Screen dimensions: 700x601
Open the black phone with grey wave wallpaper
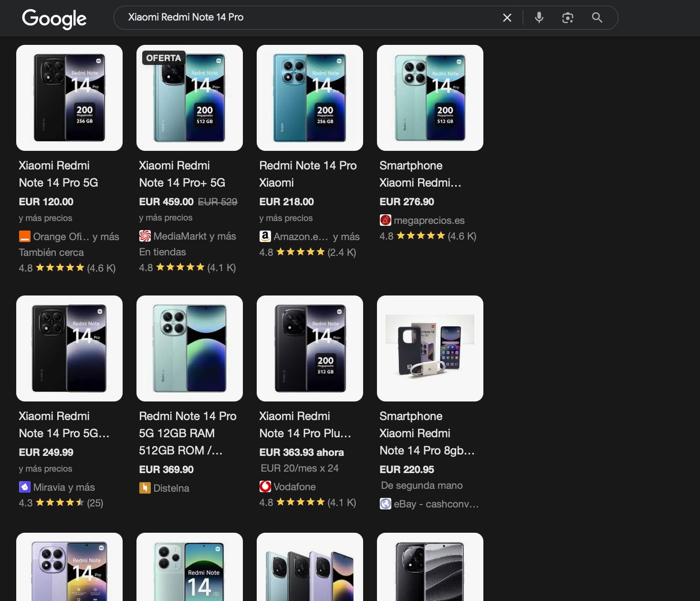(430, 567)
